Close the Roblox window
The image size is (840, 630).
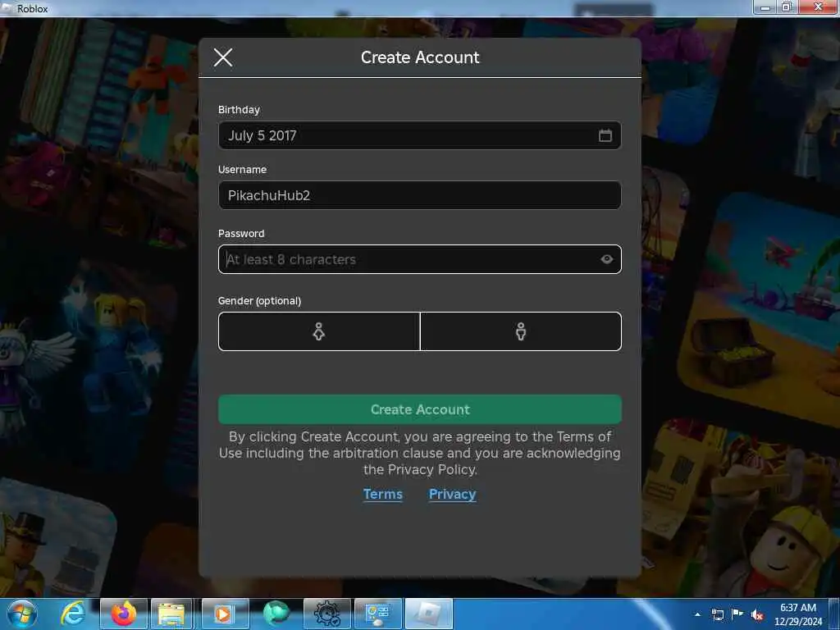pos(818,7)
